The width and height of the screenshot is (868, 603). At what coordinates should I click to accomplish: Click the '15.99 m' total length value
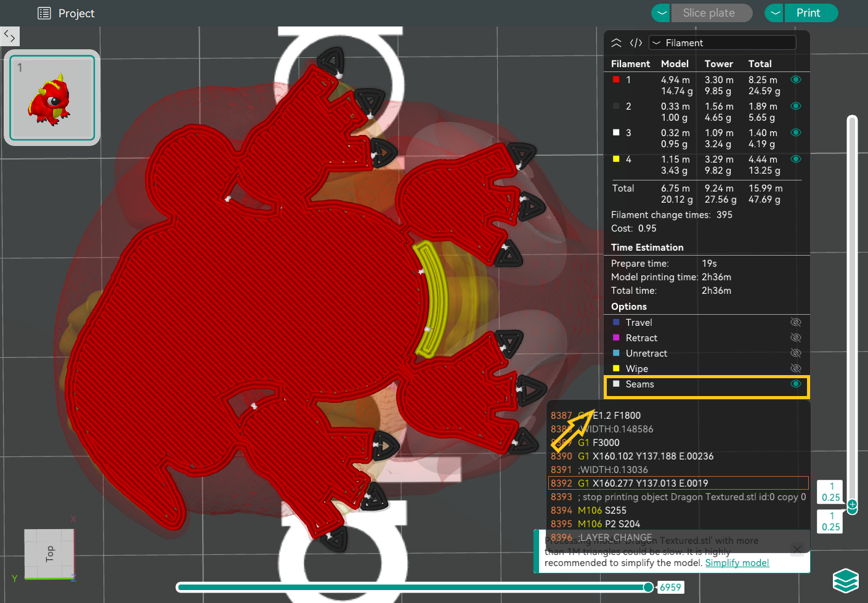coord(765,188)
